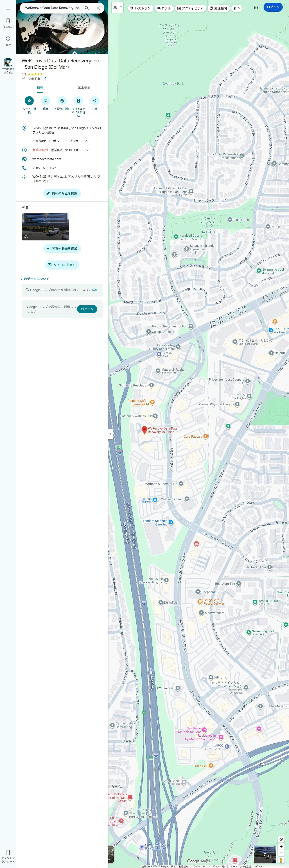Click the phone number +1 858-633-1622

[x=44, y=168]
